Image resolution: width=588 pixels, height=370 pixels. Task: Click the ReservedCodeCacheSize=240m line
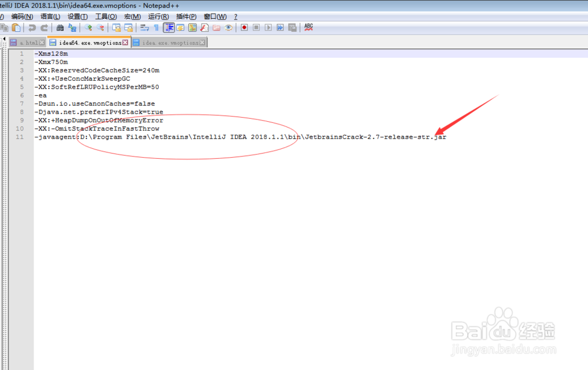pos(97,70)
